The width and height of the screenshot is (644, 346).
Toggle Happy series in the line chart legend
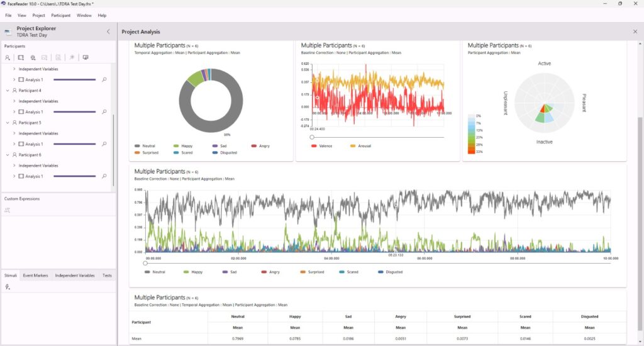(194, 272)
